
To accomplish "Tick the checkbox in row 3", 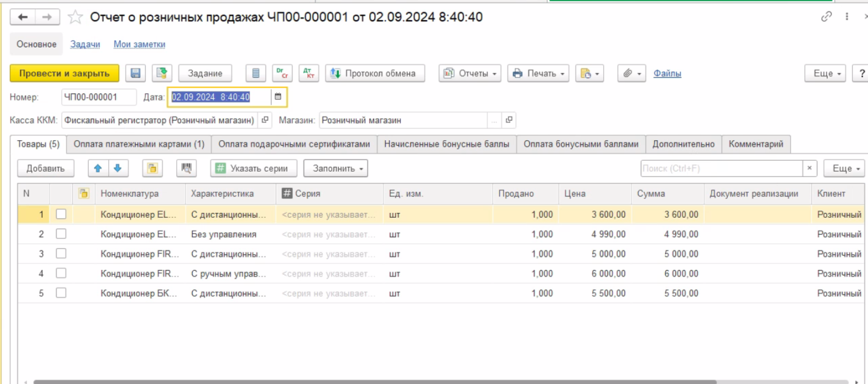I will [x=61, y=254].
